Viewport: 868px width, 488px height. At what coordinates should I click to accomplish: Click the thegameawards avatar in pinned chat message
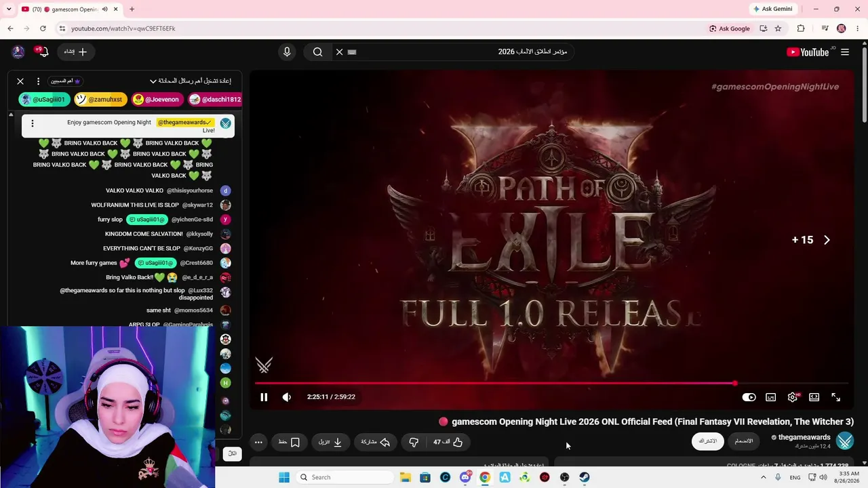(226, 123)
